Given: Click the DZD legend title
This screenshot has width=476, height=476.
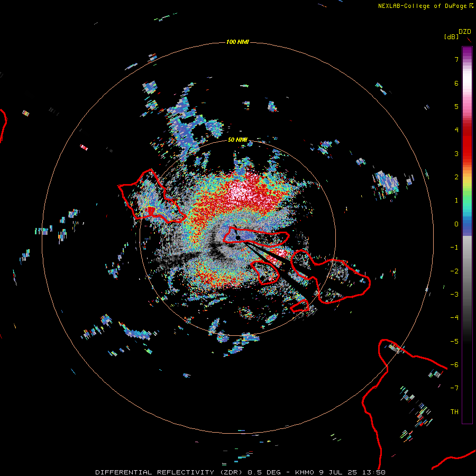Looking at the screenshot, I should pos(465,32).
